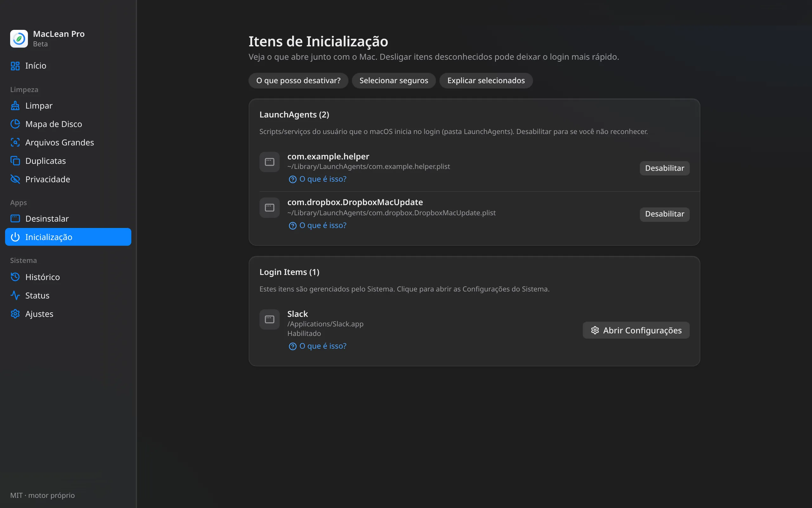The width and height of the screenshot is (812, 508).
Task: Go to Limpar section
Action: point(68,106)
